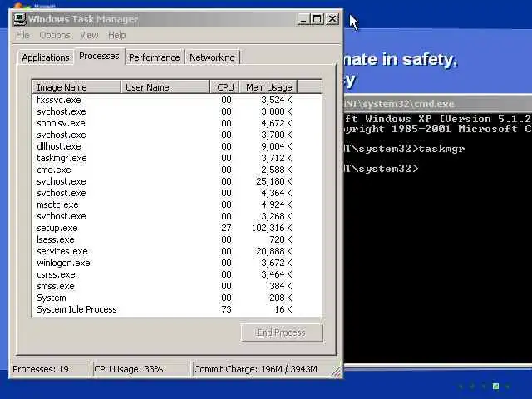Click the CPU Usage: 33% status panel

click(140, 369)
